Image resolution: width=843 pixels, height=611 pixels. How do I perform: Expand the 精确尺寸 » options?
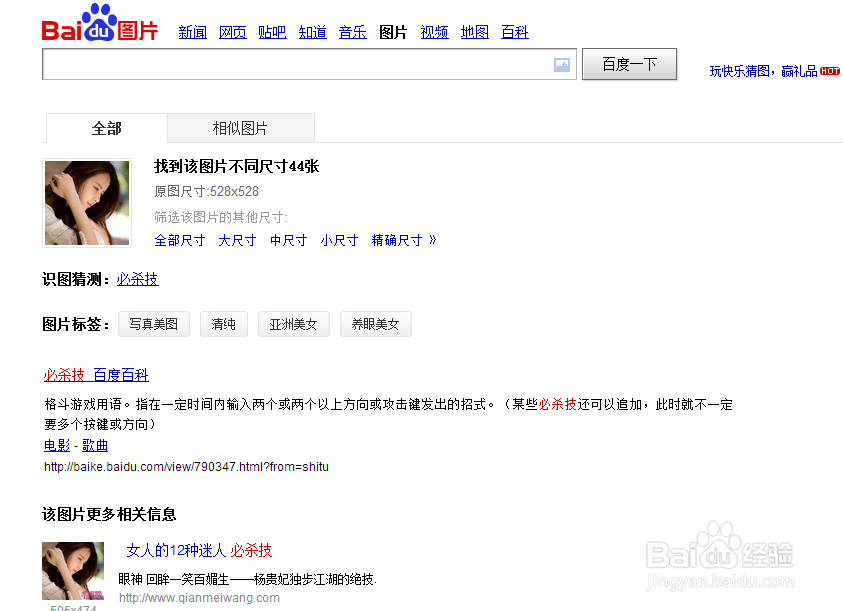click(397, 240)
